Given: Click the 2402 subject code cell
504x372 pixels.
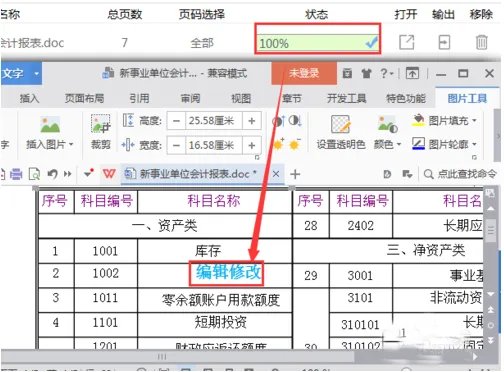Looking at the screenshot, I should pyautogui.click(x=361, y=226).
